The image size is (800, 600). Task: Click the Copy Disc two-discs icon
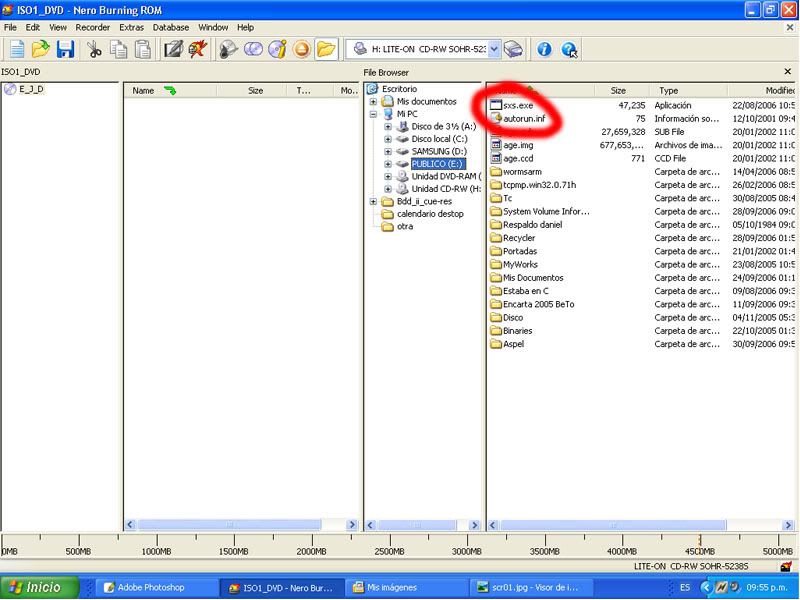253,49
